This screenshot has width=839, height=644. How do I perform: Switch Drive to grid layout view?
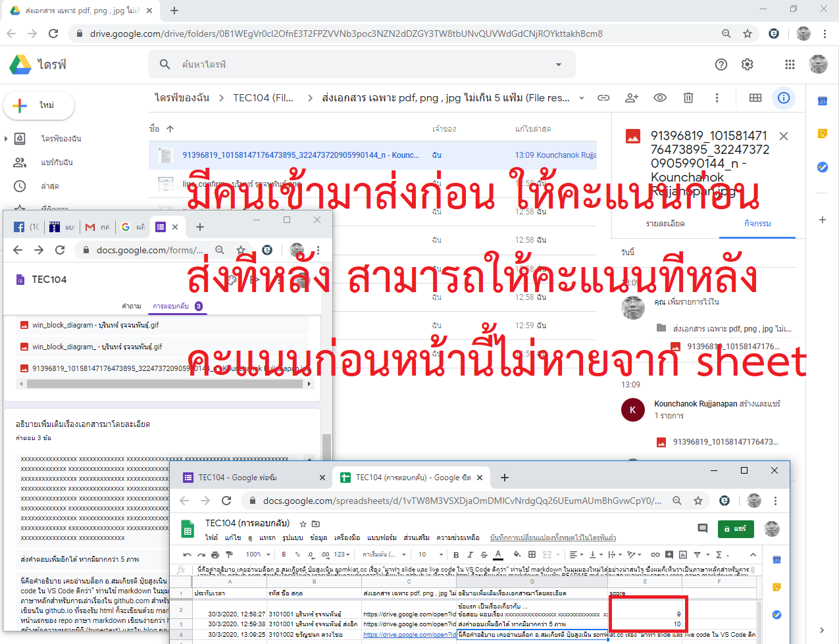tap(755, 98)
